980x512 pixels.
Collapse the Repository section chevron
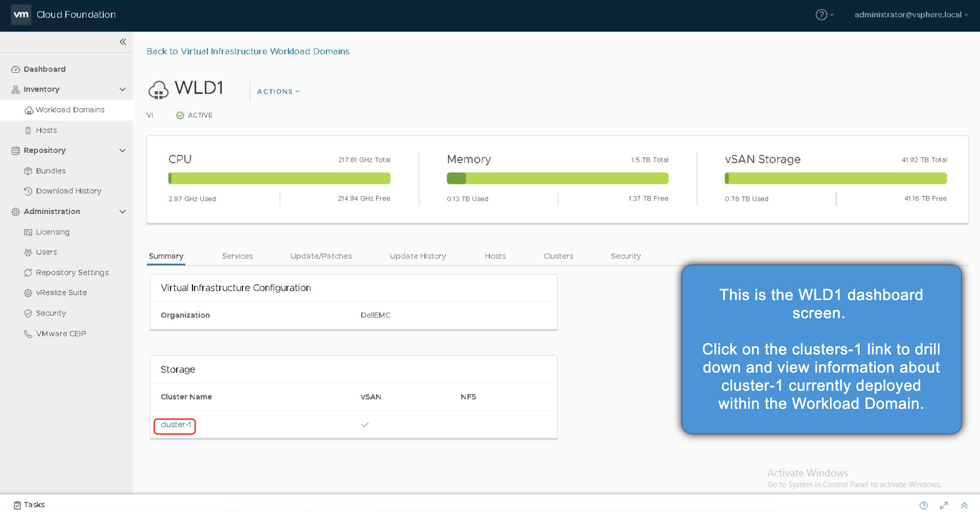[122, 150]
